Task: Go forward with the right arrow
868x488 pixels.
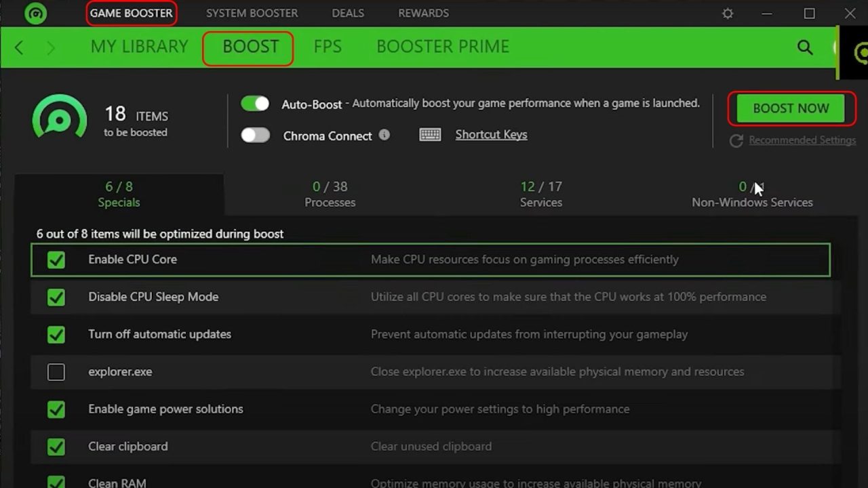Action: pos(51,47)
